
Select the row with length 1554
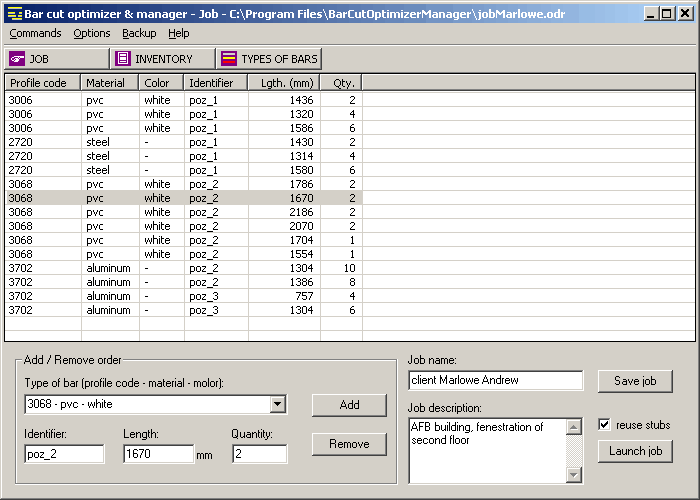[183, 254]
